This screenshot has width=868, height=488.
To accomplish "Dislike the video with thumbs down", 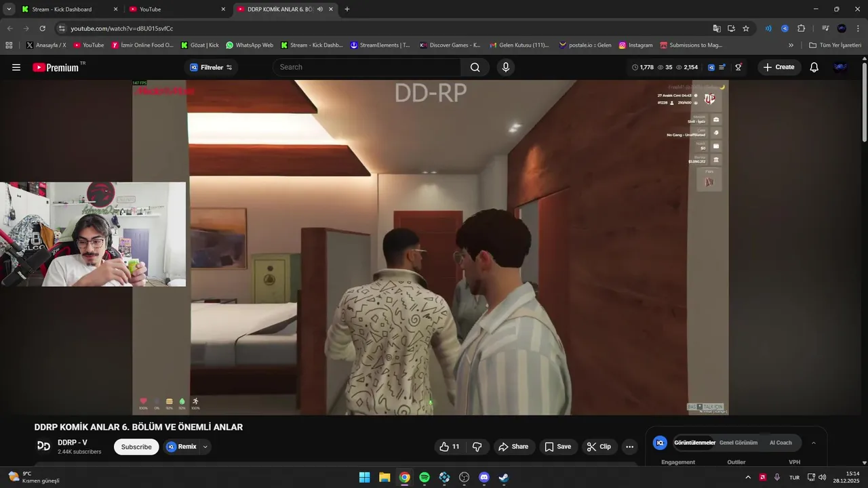I will pyautogui.click(x=477, y=447).
